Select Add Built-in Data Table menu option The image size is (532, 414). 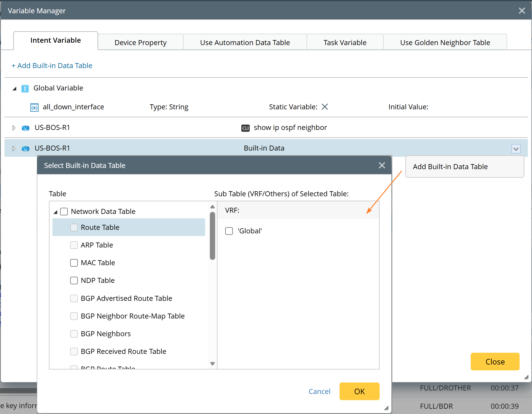(450, 167)
